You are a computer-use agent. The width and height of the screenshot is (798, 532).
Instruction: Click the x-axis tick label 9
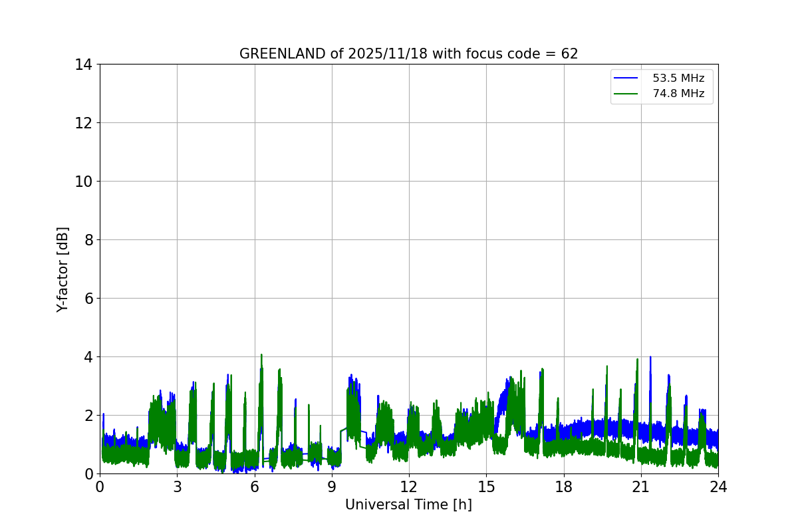point(332,487)
